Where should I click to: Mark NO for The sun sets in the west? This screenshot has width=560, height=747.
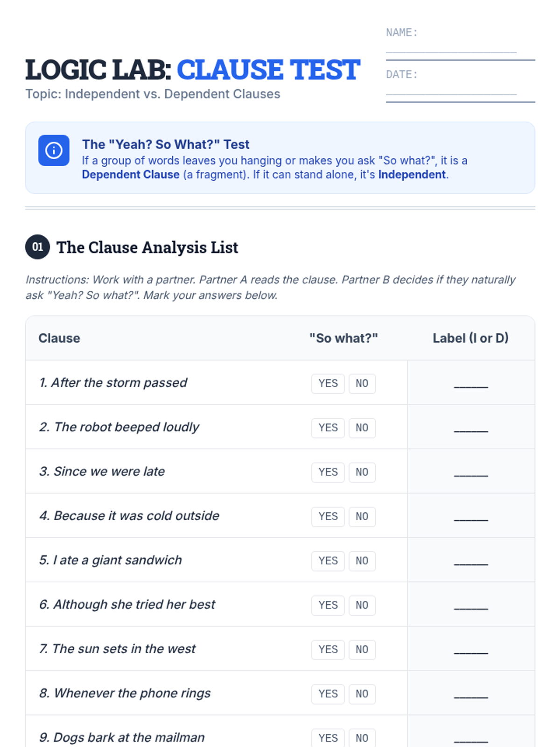tap(362, 650)
